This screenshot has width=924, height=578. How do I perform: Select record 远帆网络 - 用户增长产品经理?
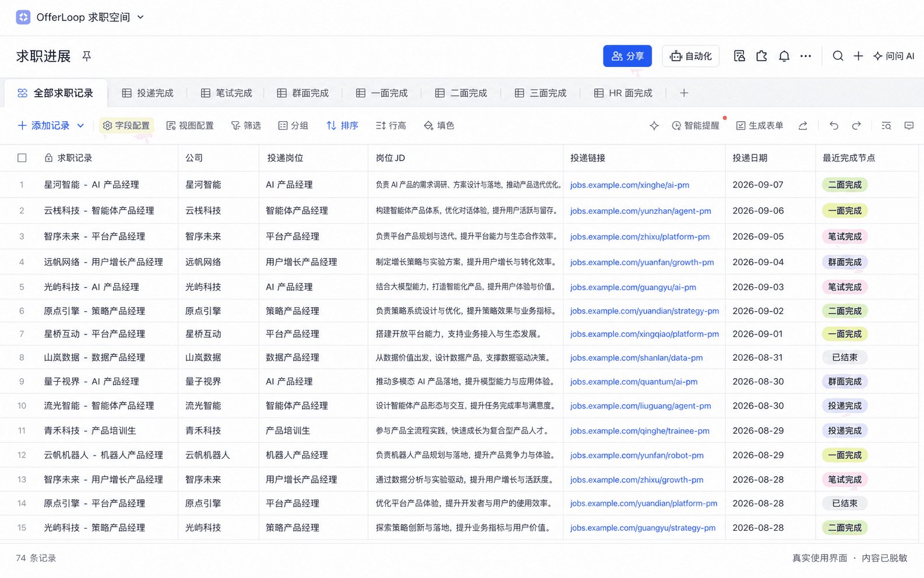pyautogui.click(x=104, y=262)
